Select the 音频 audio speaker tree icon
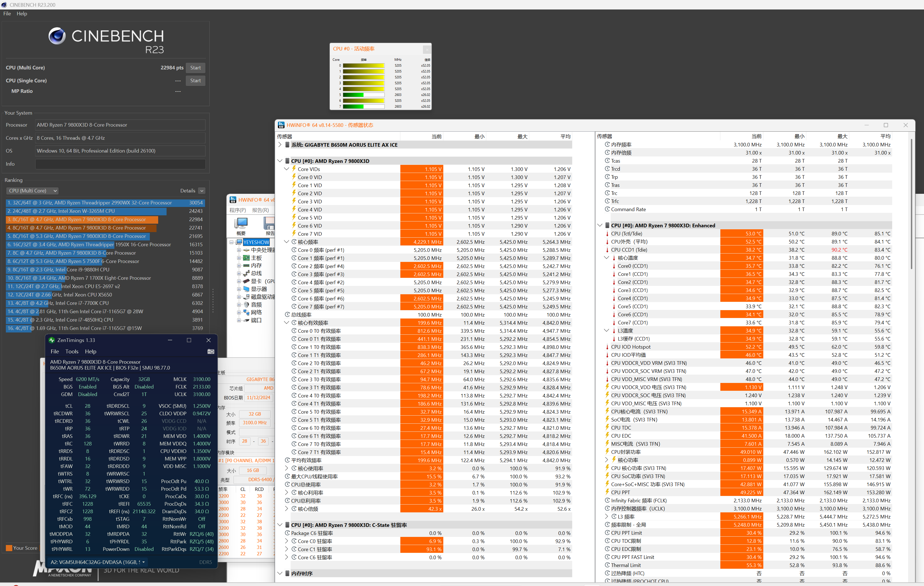The height and width of the screenshot is (586, 924). 246,305
